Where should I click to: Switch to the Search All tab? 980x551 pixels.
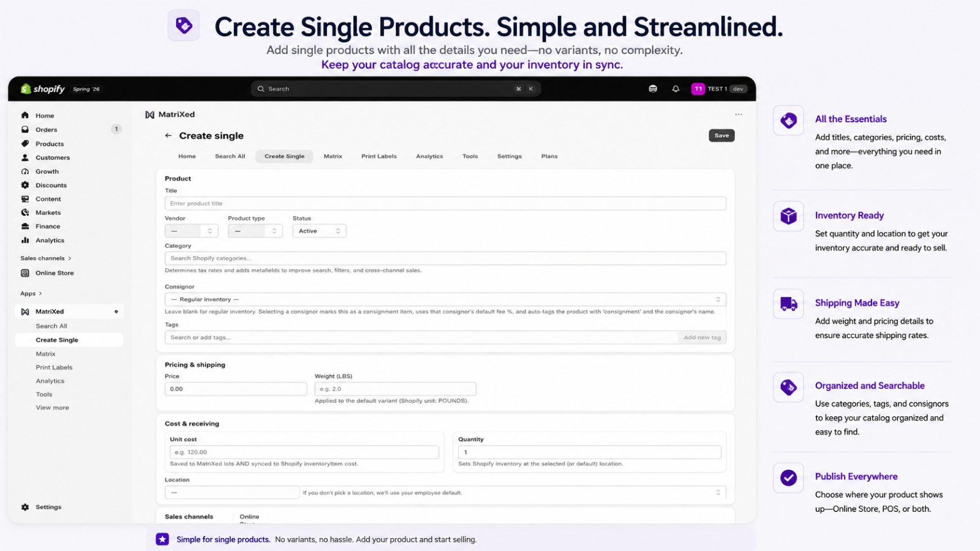230,156
